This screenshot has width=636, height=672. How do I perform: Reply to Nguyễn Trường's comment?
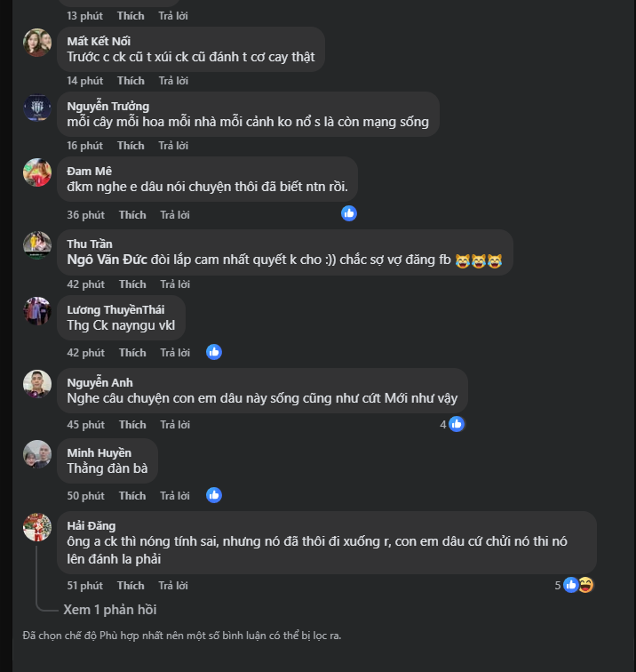coord(173,146)
